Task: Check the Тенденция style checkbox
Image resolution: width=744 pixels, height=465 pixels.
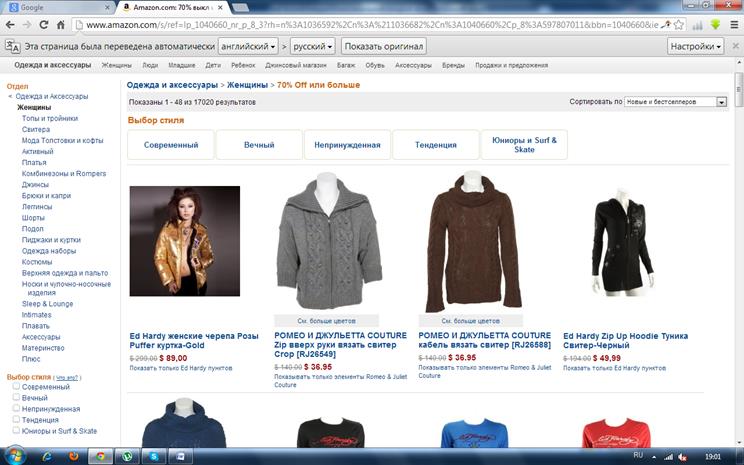Action: (16, 419)
